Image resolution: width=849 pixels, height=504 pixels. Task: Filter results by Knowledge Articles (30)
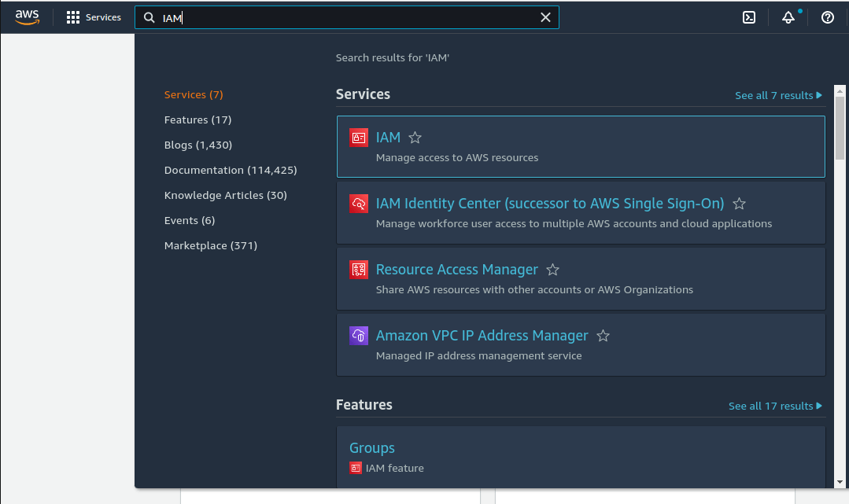click(x=225, y=196)
